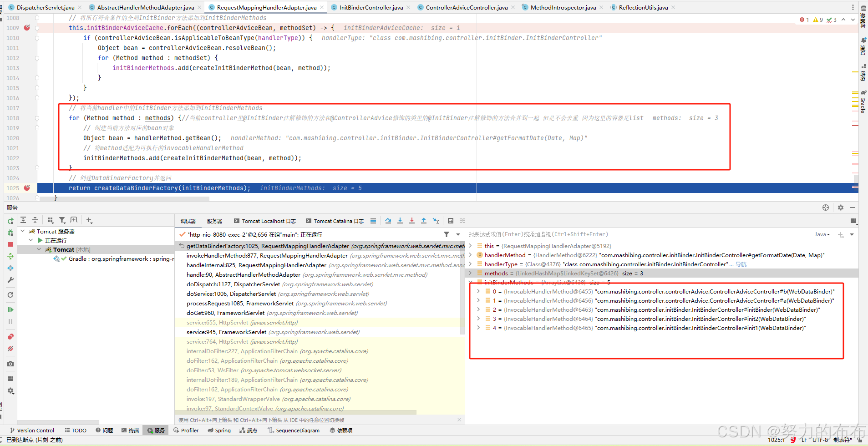Screen dimensions: 868x446
Task: Click the 导航 link next to handlerType
Action: [741, 264]
